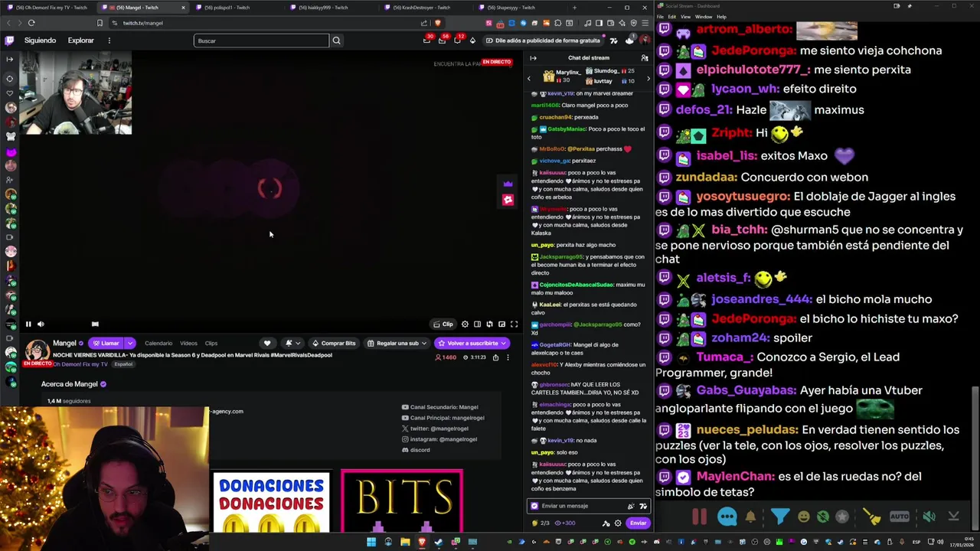Open Help menu in Social Stream
This screenshot has height=551, width=980.
point(721,17)
